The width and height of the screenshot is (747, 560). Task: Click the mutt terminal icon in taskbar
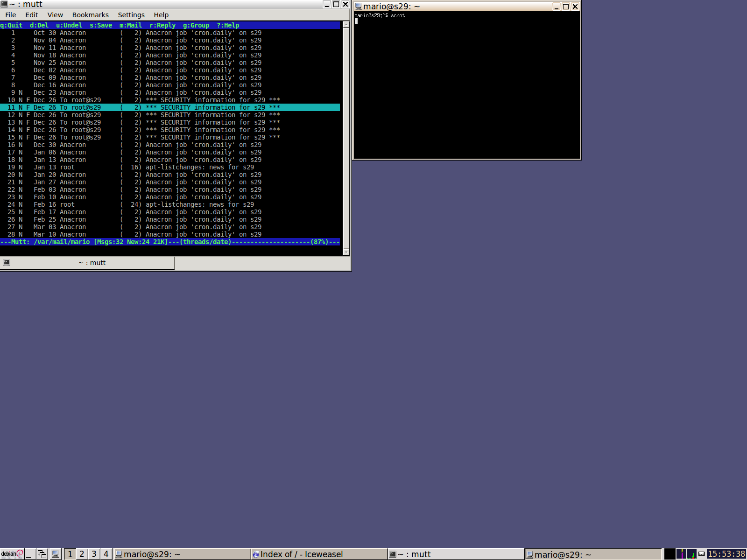393,554
